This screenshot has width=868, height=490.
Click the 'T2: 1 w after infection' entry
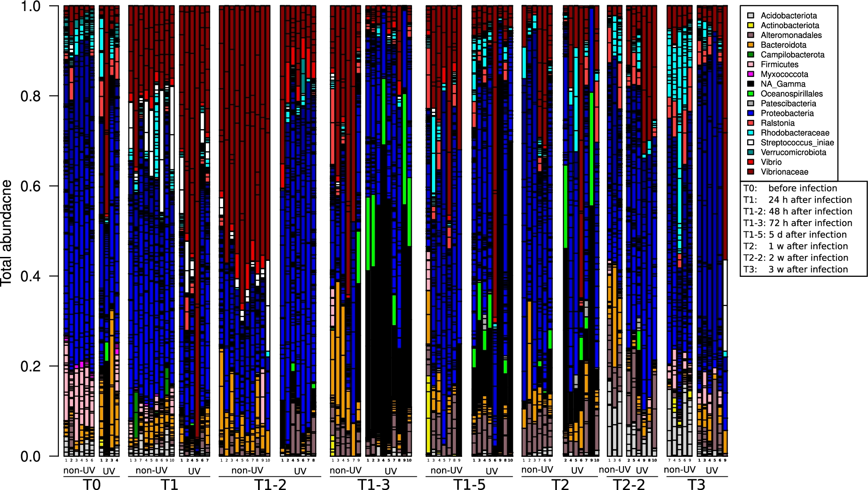click(x=795, y=246)
